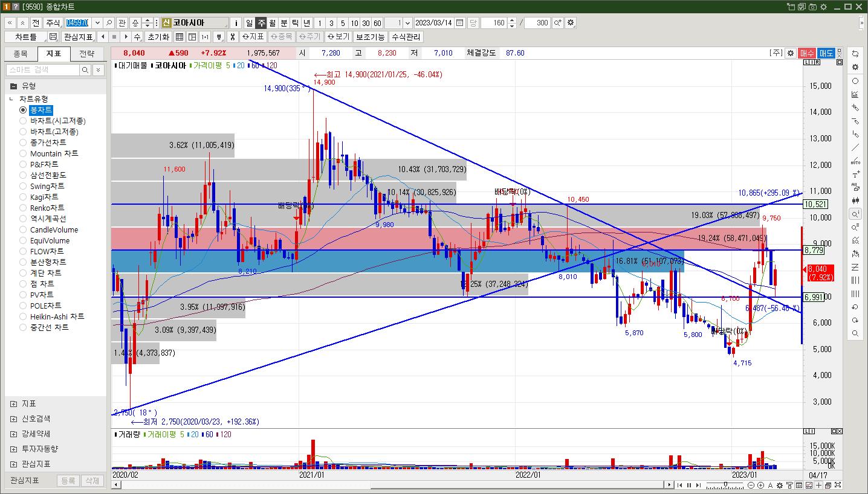Viewport: 868px width, 494px height.
Task: Select the trend line drawing tool in right toolbar
Action: pos(855,148)
